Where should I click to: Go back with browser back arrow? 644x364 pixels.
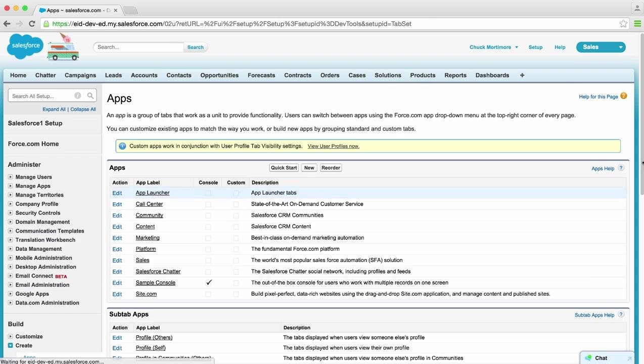click(7, 24)
